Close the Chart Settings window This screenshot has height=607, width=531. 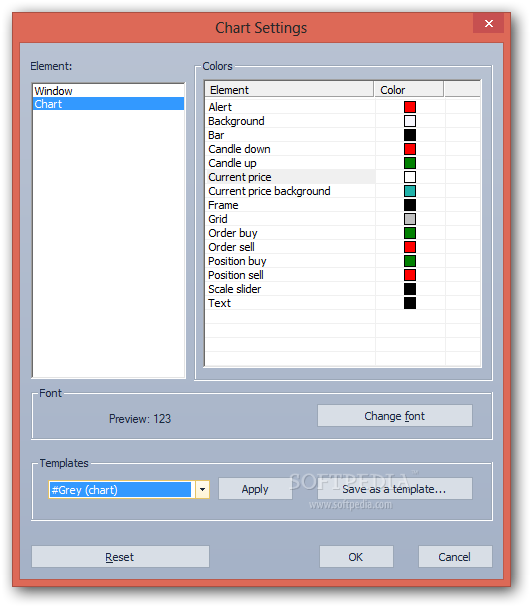[x=488, y=24]
